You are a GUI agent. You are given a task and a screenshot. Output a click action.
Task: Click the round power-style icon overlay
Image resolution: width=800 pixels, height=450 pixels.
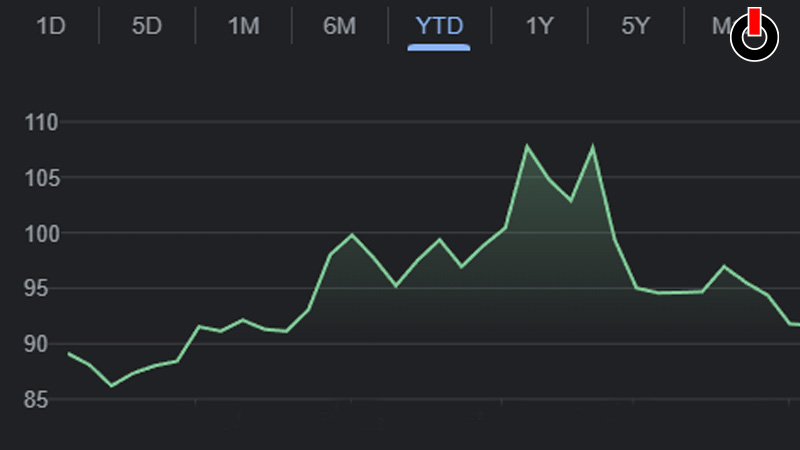click(754, 36)
